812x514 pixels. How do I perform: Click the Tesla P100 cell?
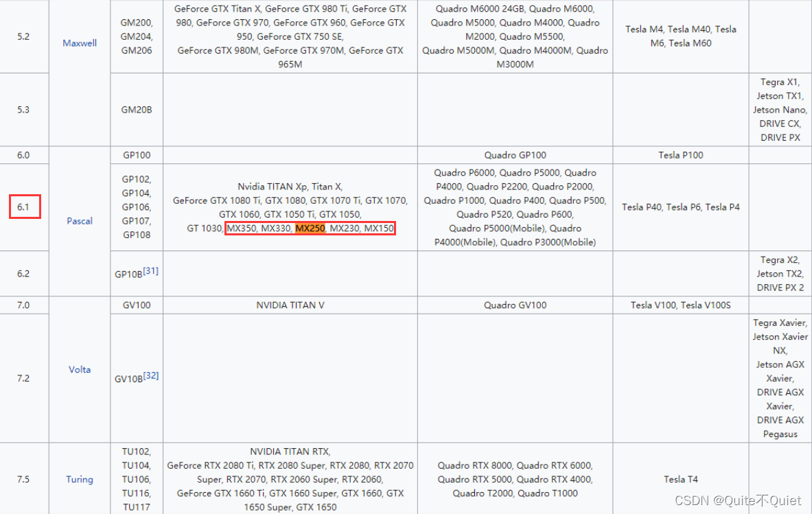pyautogui.click(x=681, y=155)
